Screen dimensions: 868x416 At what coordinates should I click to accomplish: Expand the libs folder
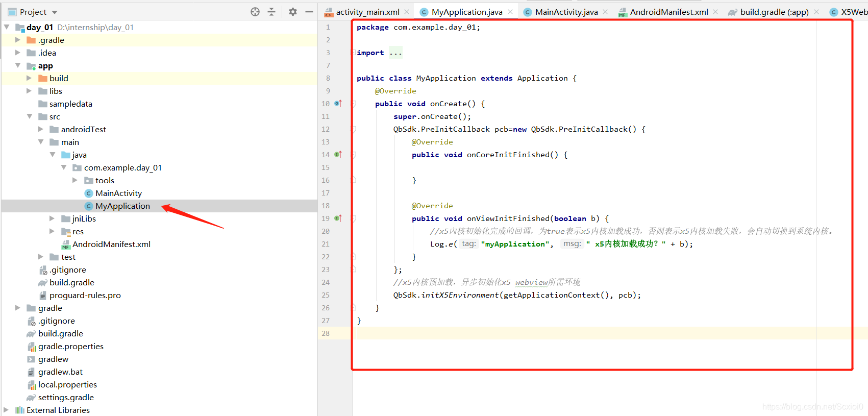click(29, 91)
